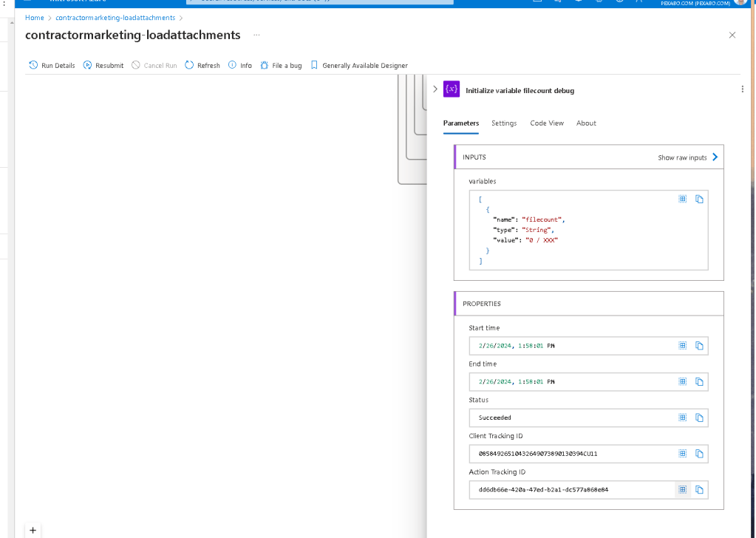
Task: Go to the Home breadcrumb
Action: 34,17
